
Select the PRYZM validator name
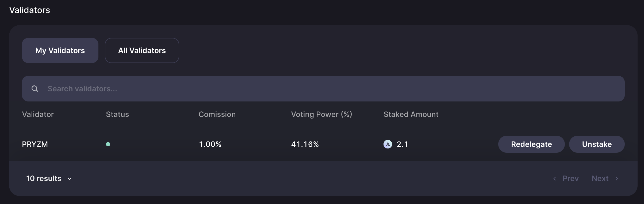(x=35, y=144)
